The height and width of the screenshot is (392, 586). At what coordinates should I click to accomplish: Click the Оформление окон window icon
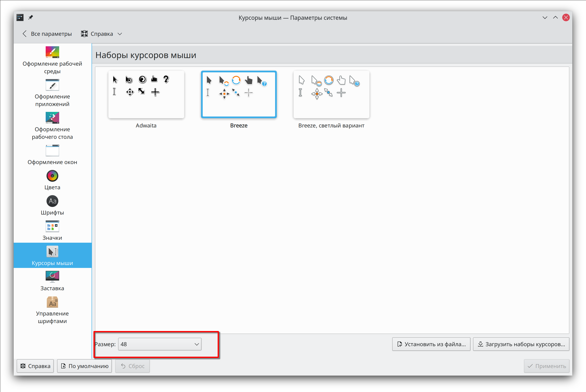click(x=52, y=151)
